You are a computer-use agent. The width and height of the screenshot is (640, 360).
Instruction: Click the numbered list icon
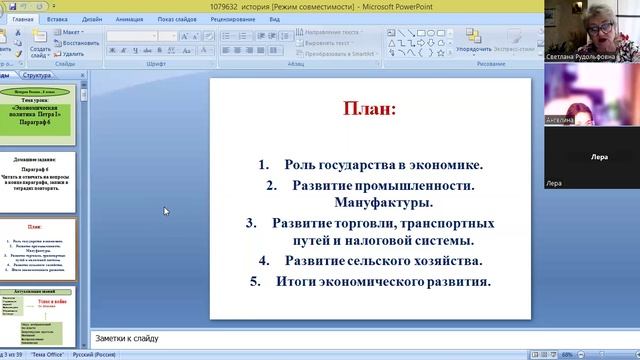pos(244,36)
